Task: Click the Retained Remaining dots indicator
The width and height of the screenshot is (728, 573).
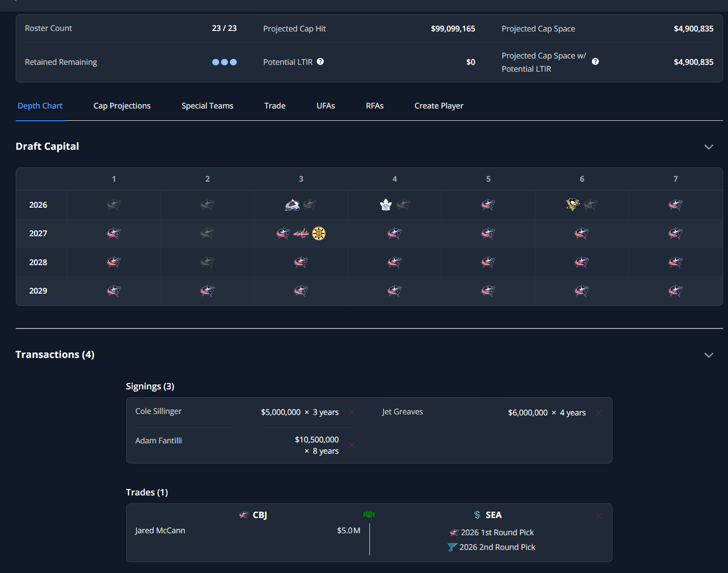Action: [224, 62]
